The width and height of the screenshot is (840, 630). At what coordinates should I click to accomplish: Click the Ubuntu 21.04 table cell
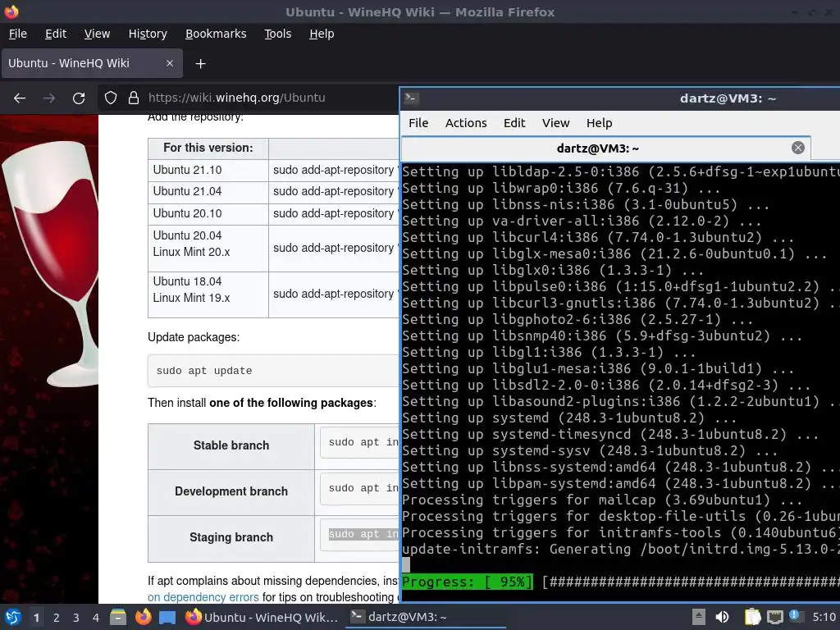pyautogui.click(x=208, y=192)
